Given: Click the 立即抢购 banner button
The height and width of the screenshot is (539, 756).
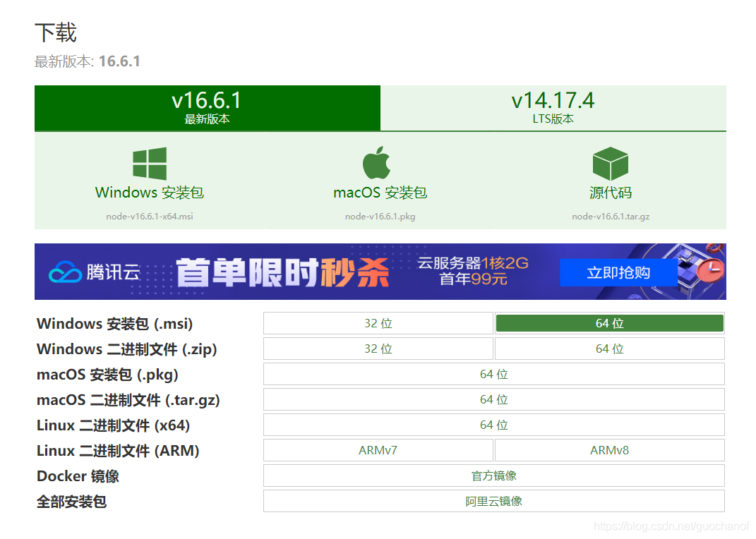Looking at the screenshot, I should click(x=618, y=272).
